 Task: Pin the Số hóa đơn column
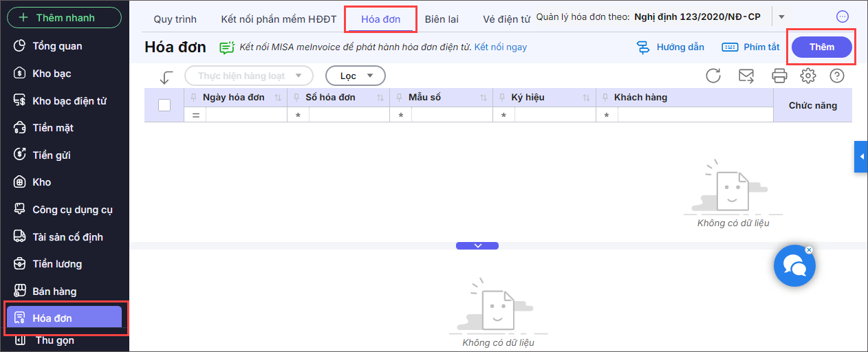[296, 98]
